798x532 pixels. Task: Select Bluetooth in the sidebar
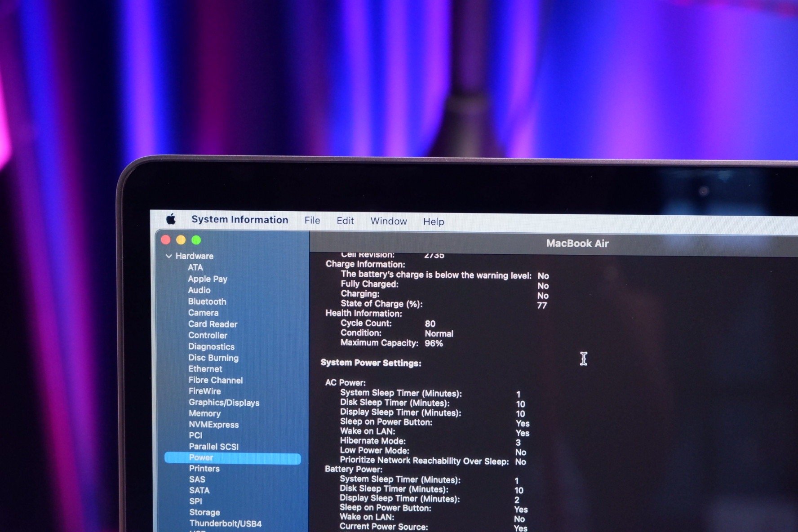tap(207, 301)
